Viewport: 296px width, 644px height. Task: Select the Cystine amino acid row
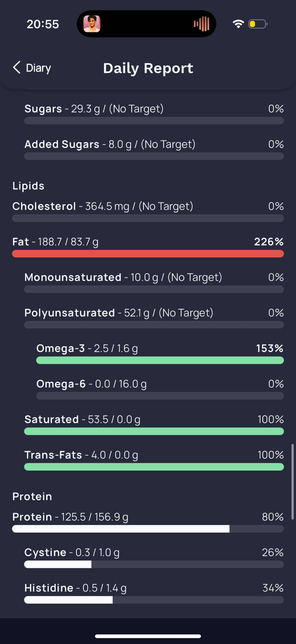click(x=154, y=558)
